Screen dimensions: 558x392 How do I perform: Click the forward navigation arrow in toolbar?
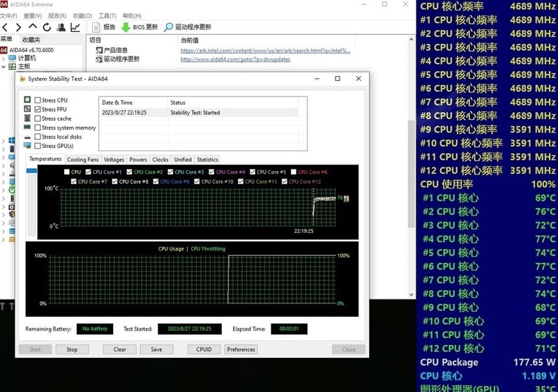(x=18, y=27)
